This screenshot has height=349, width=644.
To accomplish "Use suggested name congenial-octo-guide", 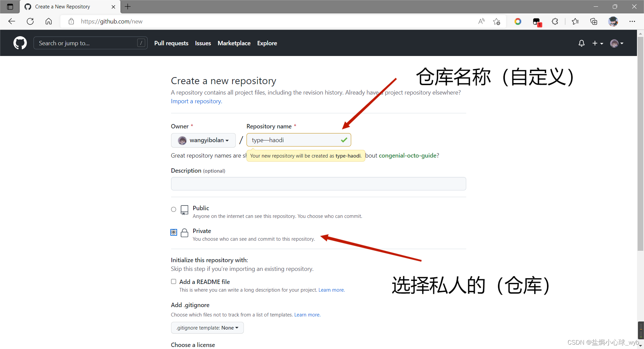I will click(408, 156).
